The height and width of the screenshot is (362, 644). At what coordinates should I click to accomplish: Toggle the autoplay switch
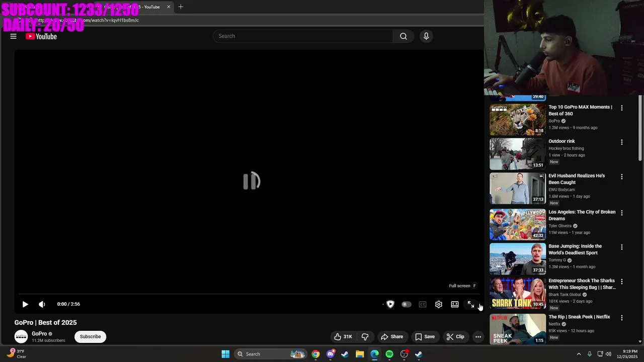pyautogui.click(x=406, y=304)
